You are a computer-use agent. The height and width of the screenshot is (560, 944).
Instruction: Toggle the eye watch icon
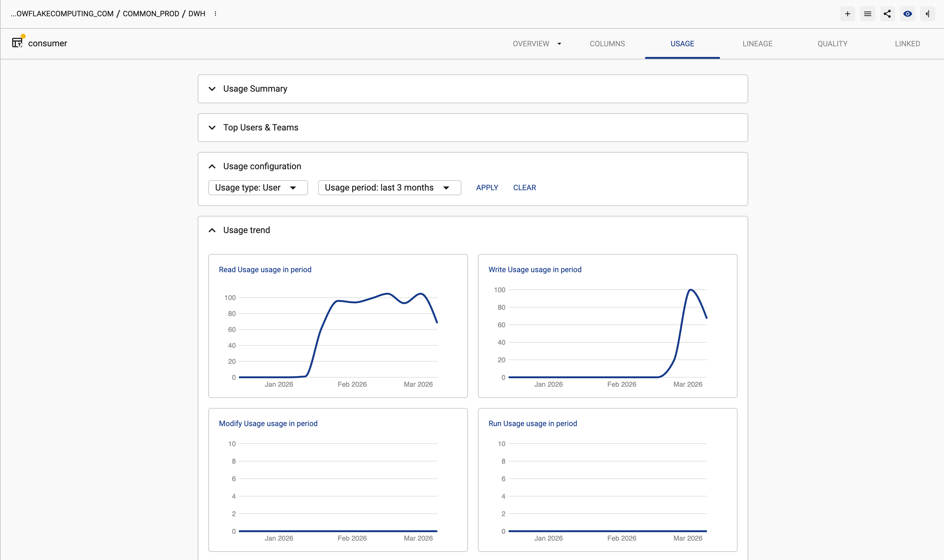click(907, 14)
